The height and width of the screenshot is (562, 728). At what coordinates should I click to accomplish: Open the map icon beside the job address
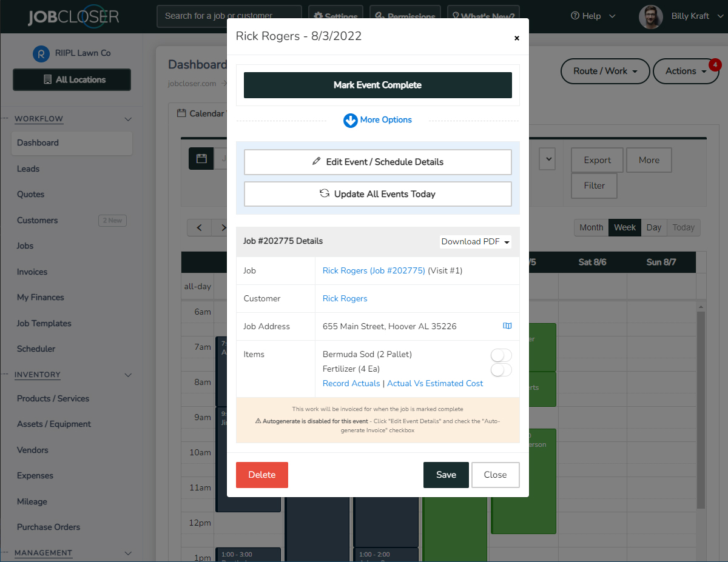507,326
